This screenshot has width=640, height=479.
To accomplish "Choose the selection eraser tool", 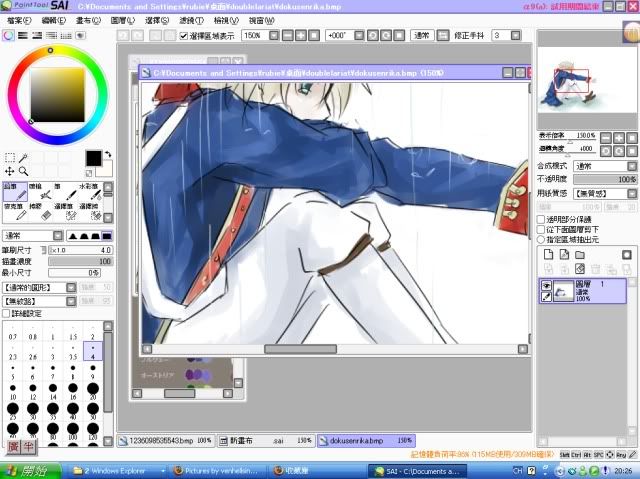I will coord(90,212).
